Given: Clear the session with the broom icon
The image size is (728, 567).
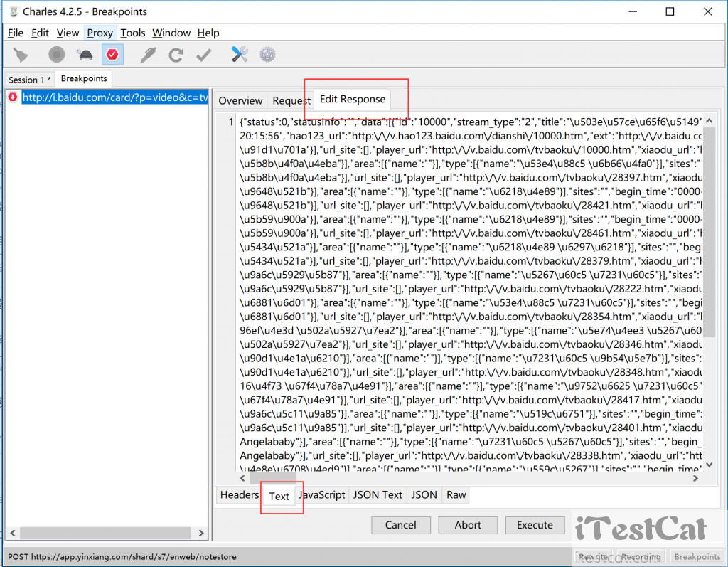Looking at the screenshot, I should [21, 55].
